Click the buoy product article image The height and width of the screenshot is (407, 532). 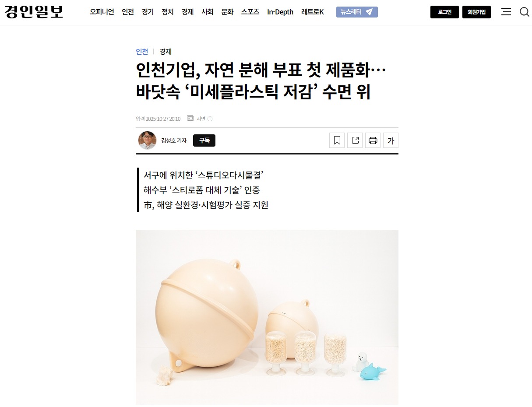click(x=267, y=317)
